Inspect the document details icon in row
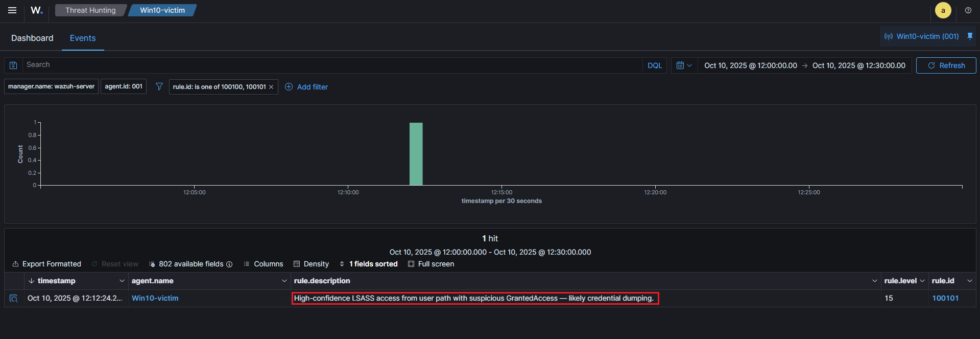 14,299
